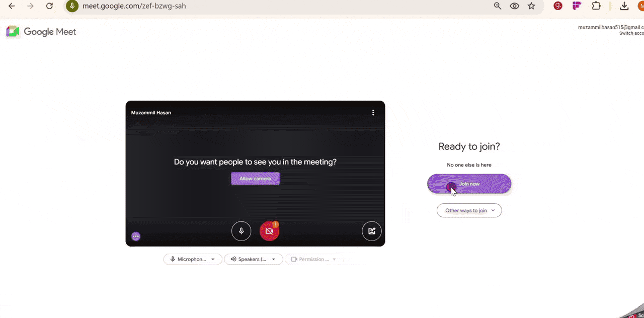Image resolution: width=644 pixels, height=318 pixels.
Task: Click the Muzammil Hasan name label
Action: click(x=151, y=113)
